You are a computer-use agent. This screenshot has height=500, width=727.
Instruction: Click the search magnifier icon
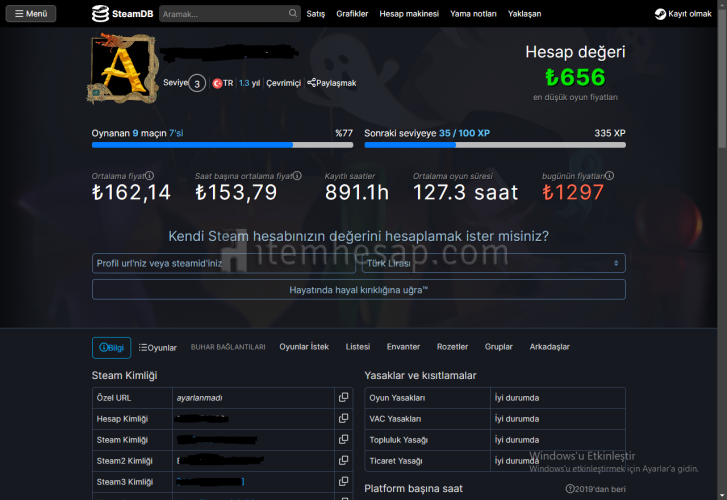click(293, 14)
